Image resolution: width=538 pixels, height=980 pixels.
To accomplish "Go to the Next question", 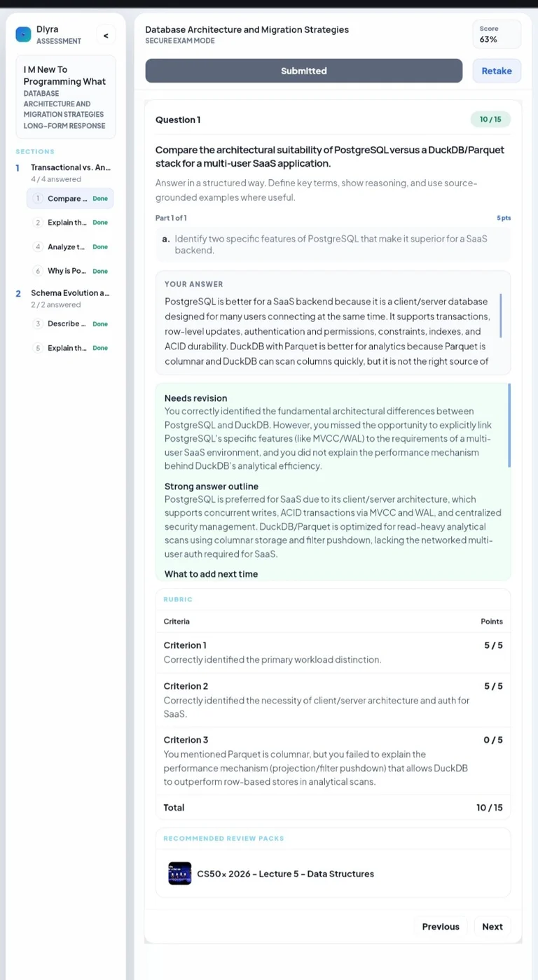I will [x=492, y=926].
